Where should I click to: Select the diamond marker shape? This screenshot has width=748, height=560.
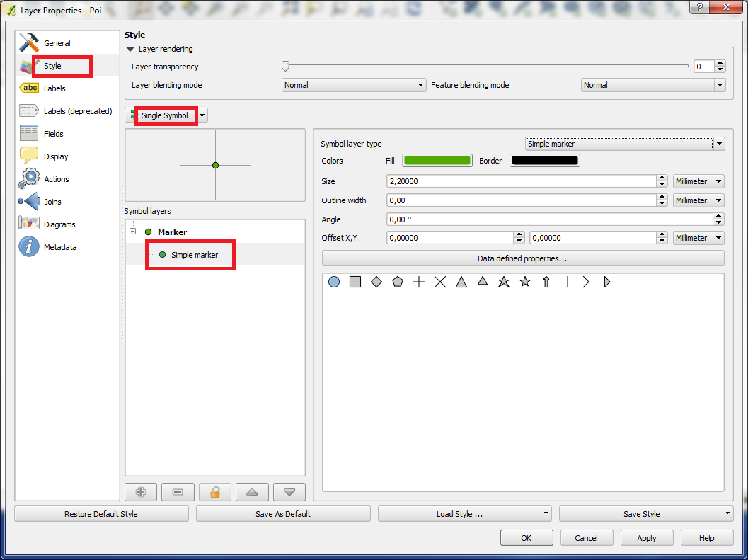376,282
